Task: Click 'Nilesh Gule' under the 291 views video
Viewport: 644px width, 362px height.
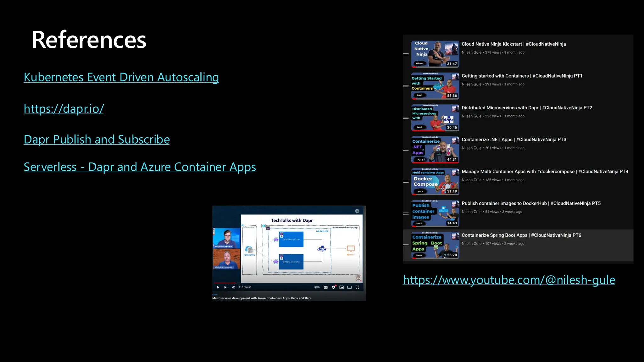Action: [x=471, y=84]
